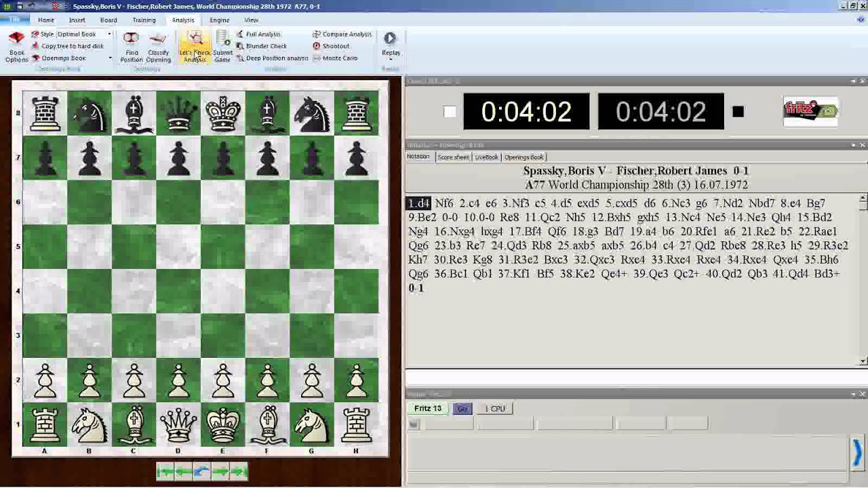
Task: Click the white side indicator square
Action: click(x=450, y=112)
